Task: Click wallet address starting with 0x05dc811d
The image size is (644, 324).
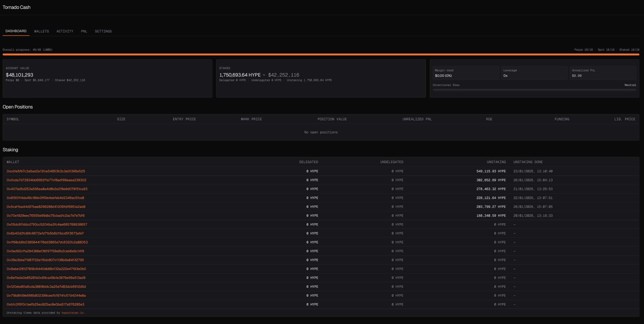Action: point(47,225)
